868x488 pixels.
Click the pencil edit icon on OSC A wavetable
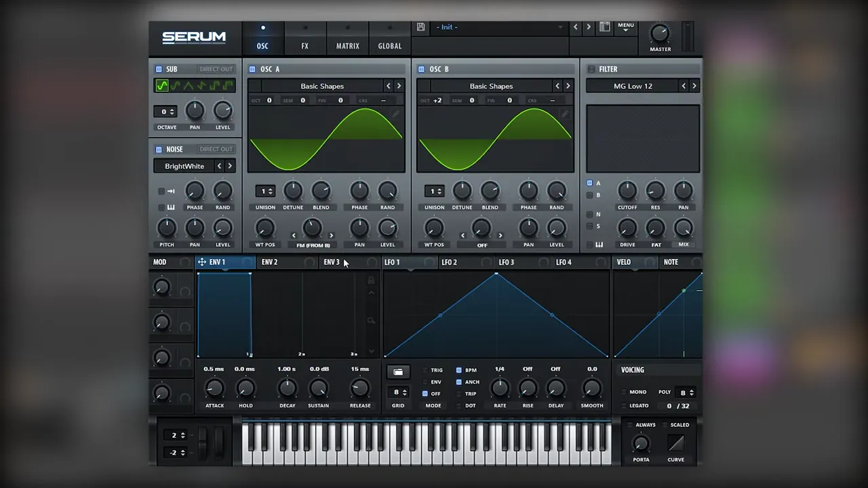click(x=396, y=115)
